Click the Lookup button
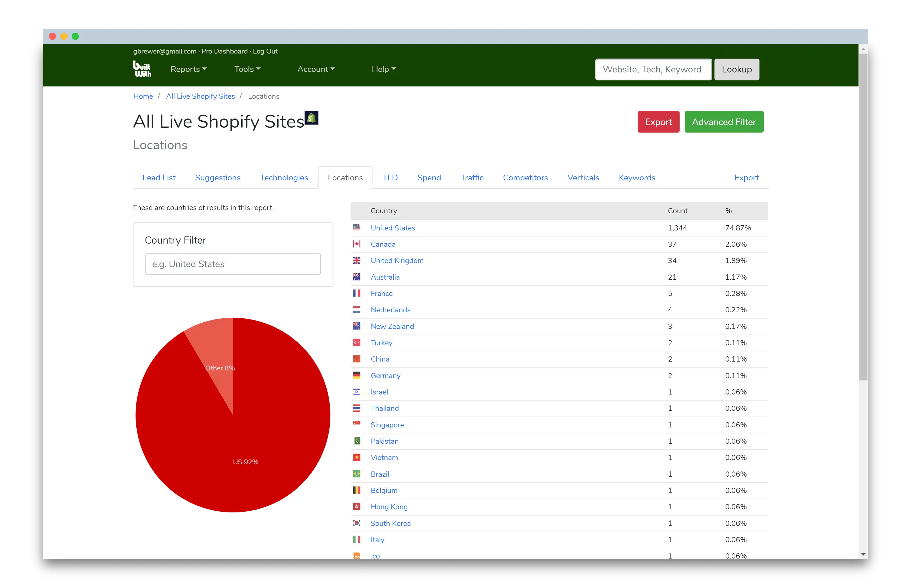Image resolution: width=911 pixels, height=588 pixels. (x=737, y=70)
